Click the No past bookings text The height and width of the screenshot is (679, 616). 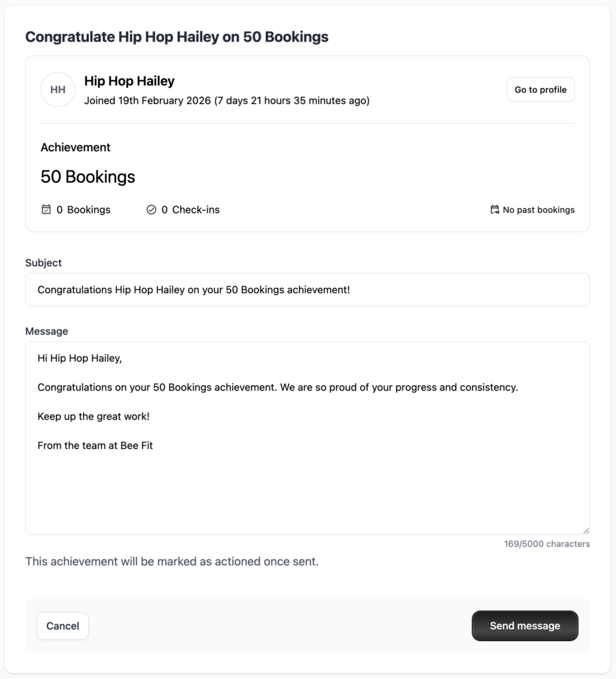[538, 210]
